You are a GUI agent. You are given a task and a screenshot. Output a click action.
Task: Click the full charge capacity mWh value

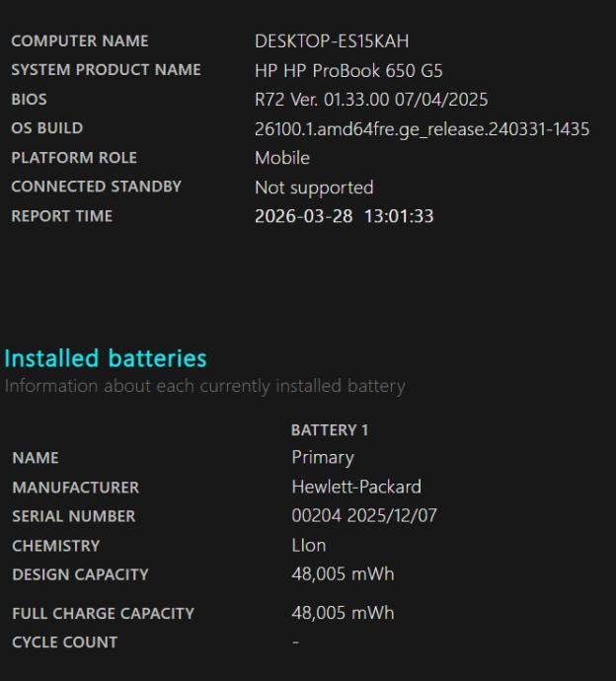pos(343,613)
